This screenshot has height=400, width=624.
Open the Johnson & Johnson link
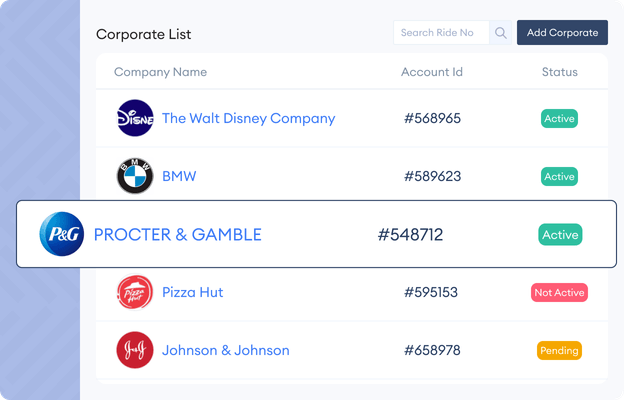click(x=226, y=350)
